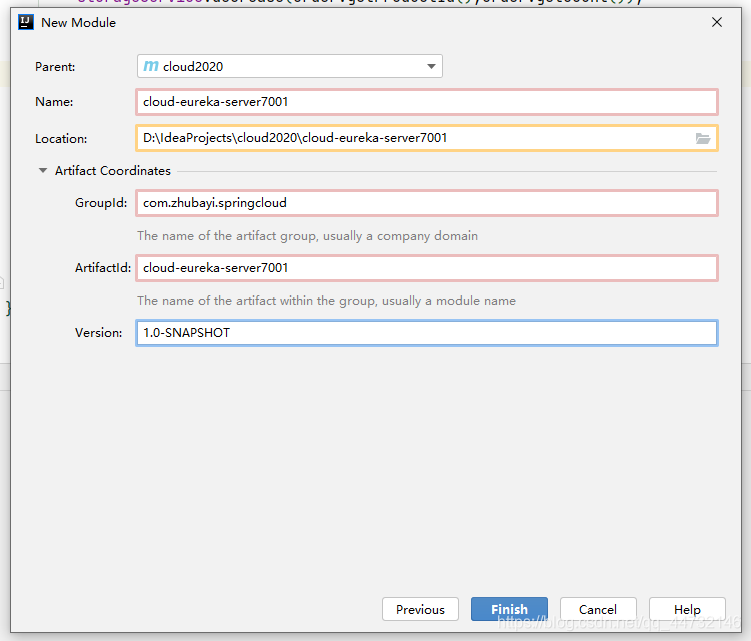
Task: Click the Maven icon beside cloud2020
Action: [x=151, y=66]
